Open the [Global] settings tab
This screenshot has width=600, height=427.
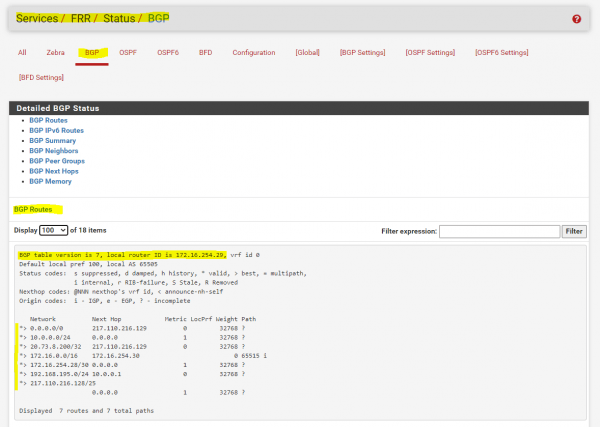click(308, 52)
